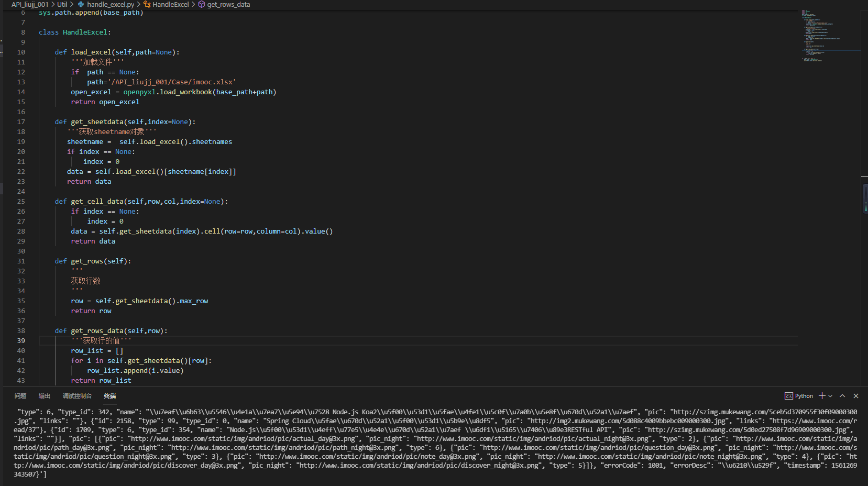
Task: Click the Python file icon in breadcrumb
Action: (x=81, y=4)
